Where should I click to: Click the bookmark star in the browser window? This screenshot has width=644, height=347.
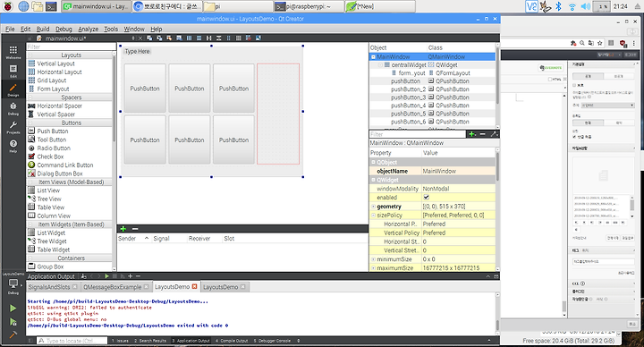pyautogui.click(x=599, y=43)
